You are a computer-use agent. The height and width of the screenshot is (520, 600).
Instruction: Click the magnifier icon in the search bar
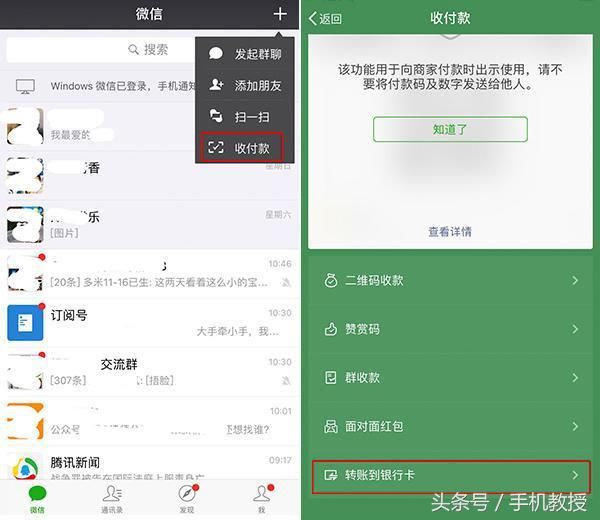pos(133,49)
